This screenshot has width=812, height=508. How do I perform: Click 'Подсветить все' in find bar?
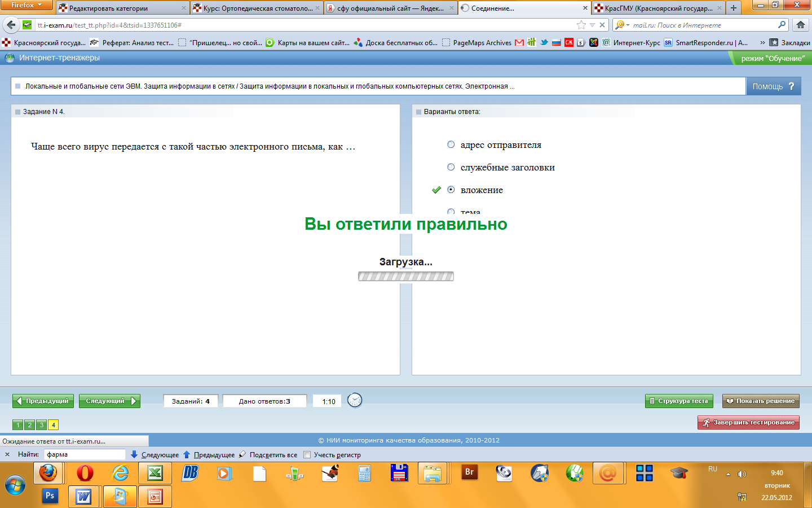(268, 454)
